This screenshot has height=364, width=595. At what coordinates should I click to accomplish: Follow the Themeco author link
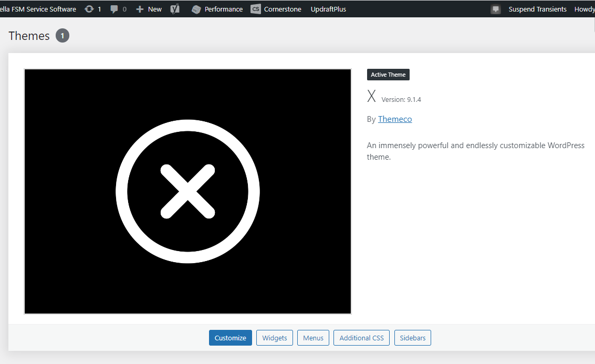click(x=394, y=119)
